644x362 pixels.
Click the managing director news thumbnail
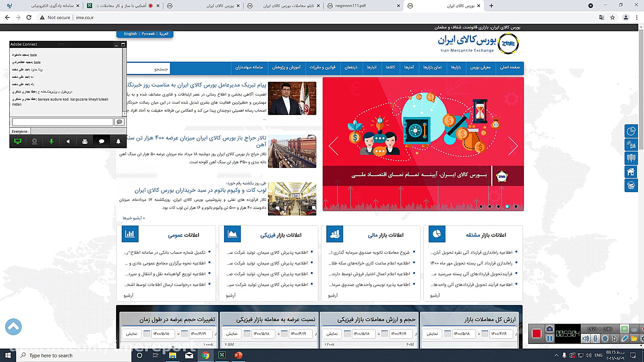(292, 99)
